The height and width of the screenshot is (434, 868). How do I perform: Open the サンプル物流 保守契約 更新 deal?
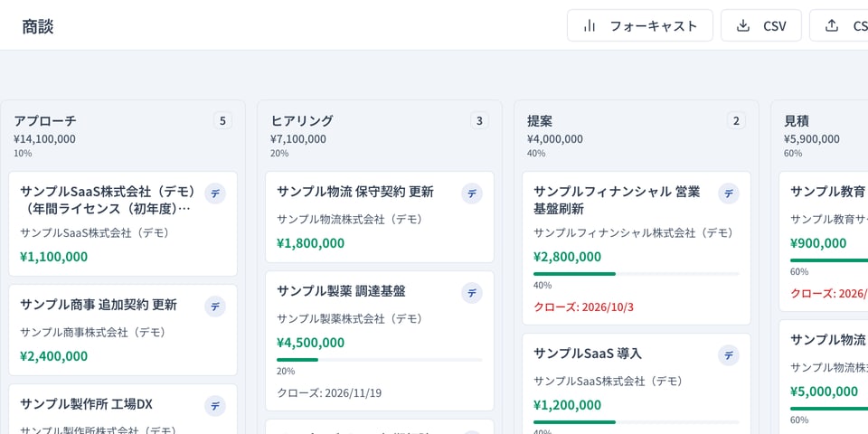[x=355, y=192]
